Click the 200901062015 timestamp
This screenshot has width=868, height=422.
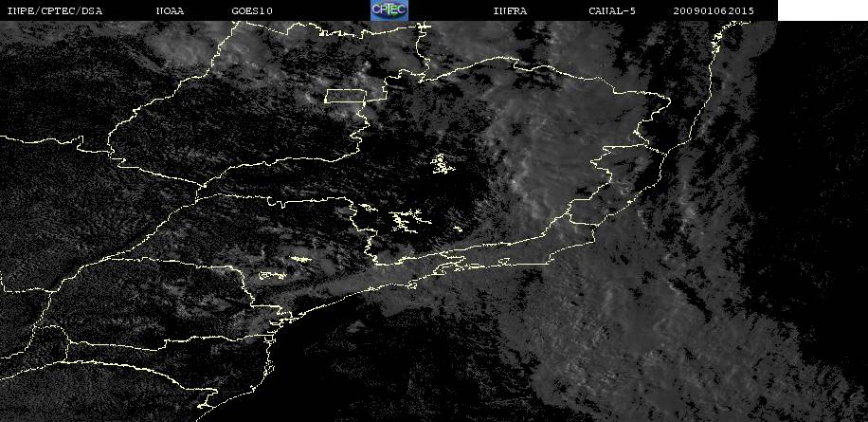pos(714,11)
